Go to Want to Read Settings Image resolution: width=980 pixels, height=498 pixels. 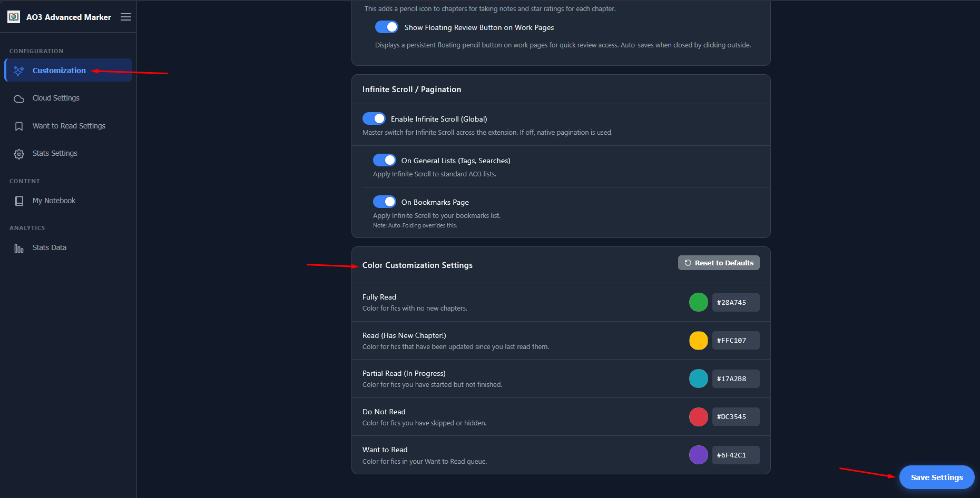click(x=68, y=126)
